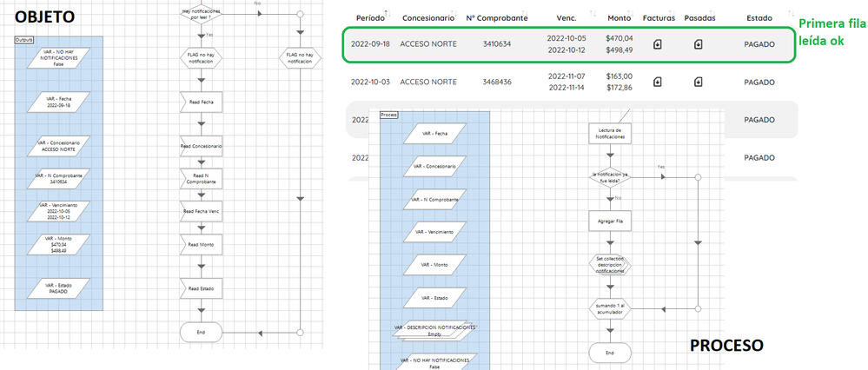Select 'VAR - Estado' in the Process block
Screen dimensions: 868x370
click(434, 298)
